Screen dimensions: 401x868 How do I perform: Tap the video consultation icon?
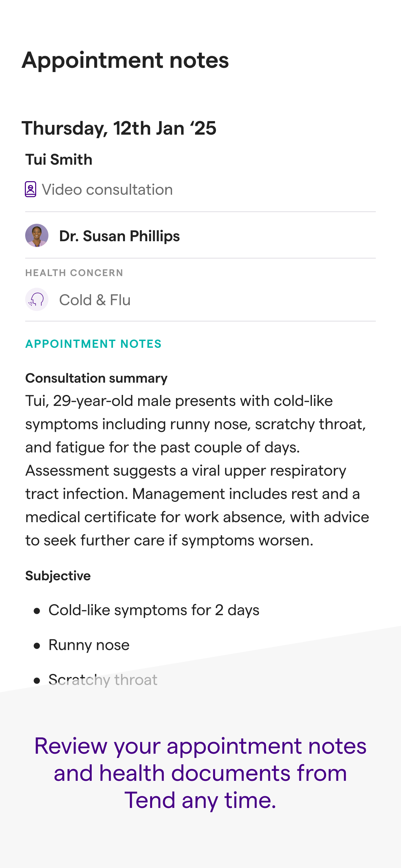pos(31,189)
